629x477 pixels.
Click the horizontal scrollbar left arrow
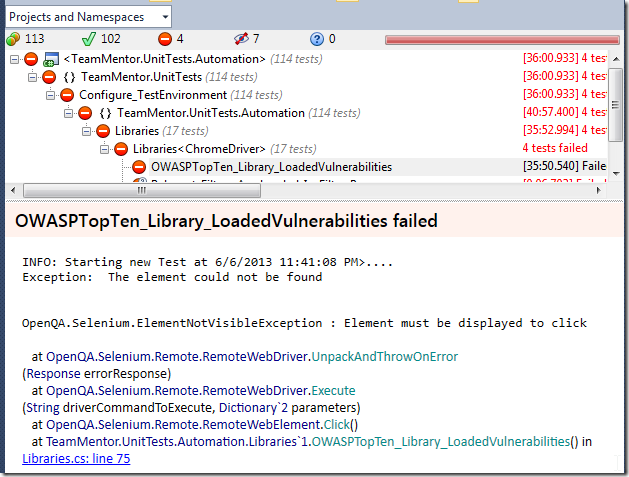(13, 190)
